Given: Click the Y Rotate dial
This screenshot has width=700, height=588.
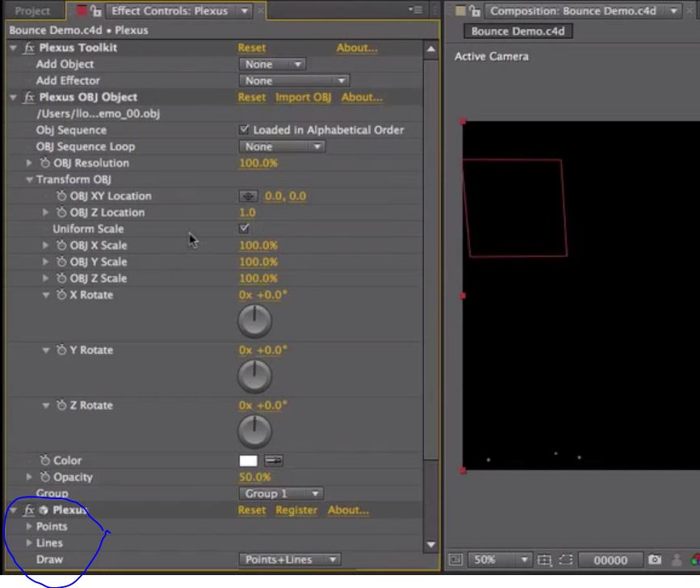Looking at the screenshot, I should [x=254, y=376].
